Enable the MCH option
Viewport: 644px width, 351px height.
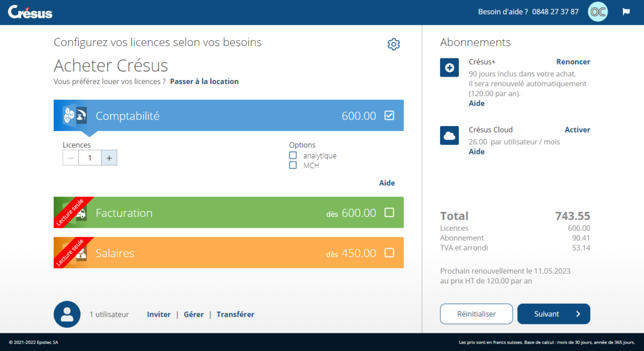[x=292, y=165]
